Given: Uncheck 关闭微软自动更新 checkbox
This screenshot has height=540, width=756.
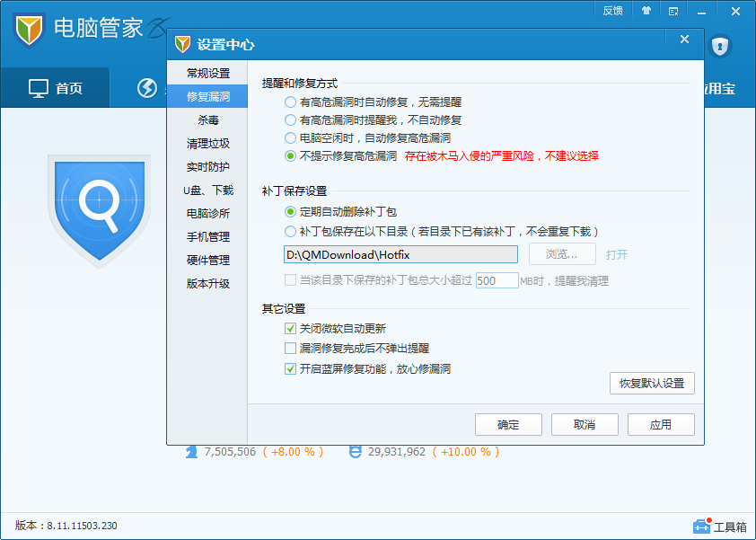Looking at the screenshot, I should [290, 329].
